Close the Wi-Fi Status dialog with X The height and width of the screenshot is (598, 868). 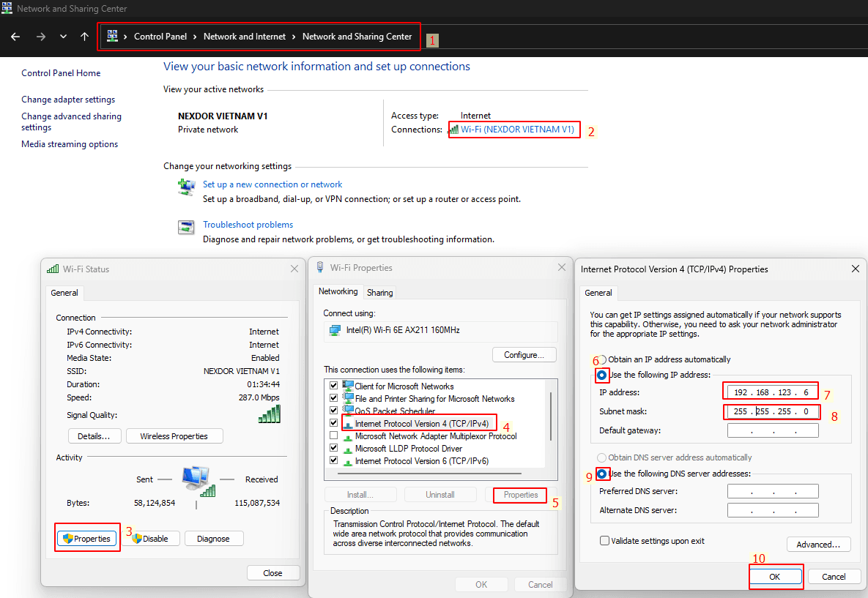tap(294, 269)
